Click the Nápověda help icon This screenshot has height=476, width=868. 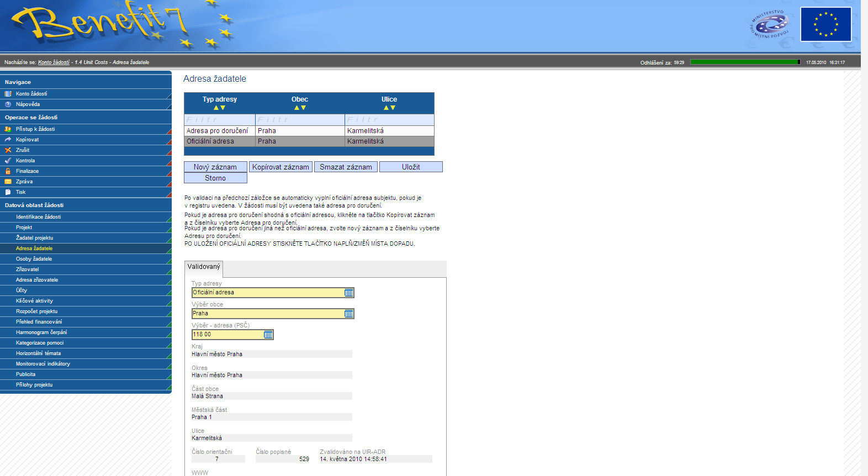8,104
